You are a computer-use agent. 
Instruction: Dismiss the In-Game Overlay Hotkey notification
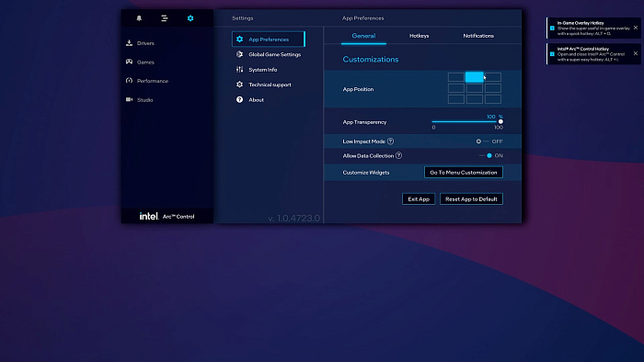(636, 28)
